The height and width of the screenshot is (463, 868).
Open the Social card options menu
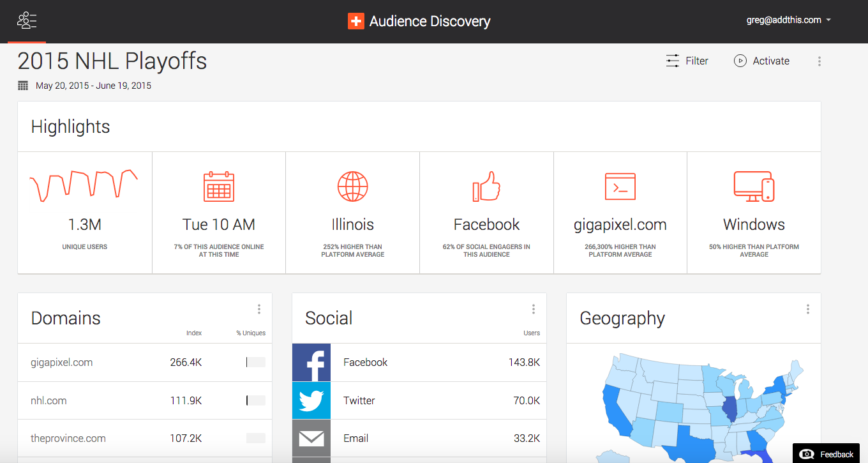[534, 309]
